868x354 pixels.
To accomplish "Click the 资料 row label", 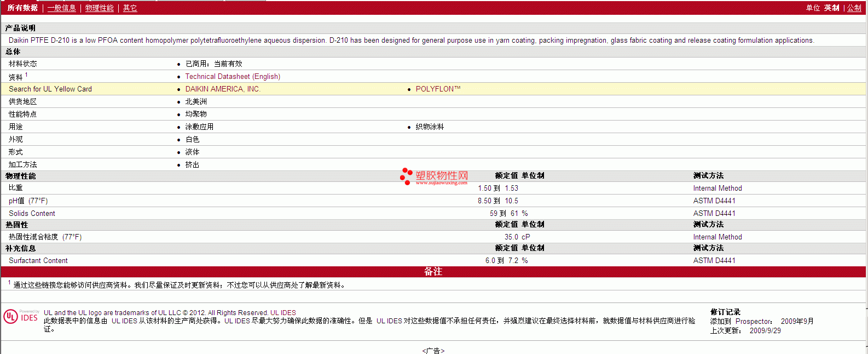I will pos(16,77).
